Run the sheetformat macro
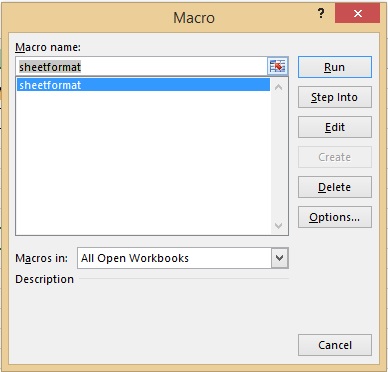388x372 pixels. [335, 67]
